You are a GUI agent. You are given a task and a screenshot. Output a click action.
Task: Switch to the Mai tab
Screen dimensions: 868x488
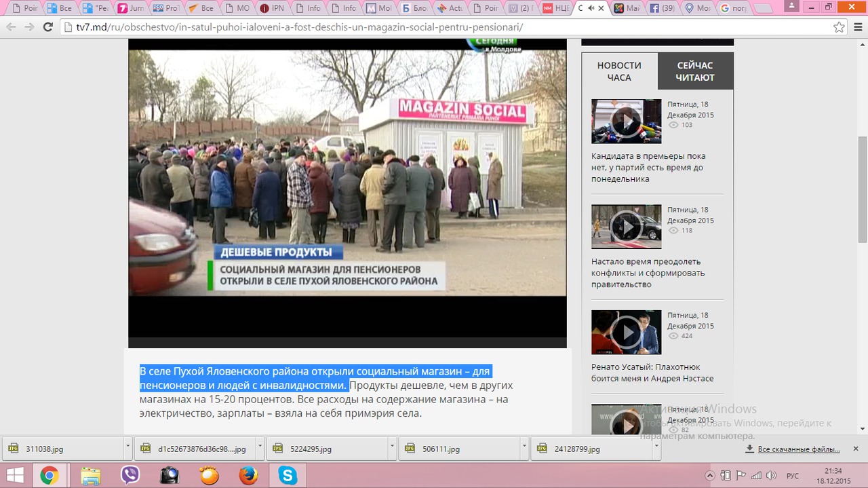click(x=627, y=8)
